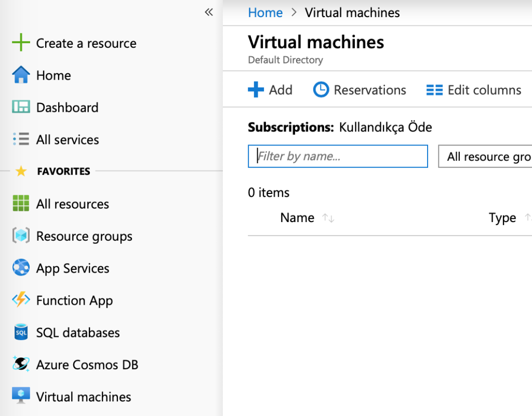Open Resource groups in favorites
The width and height of the screenshot is (532, 416).
[84, 237]
